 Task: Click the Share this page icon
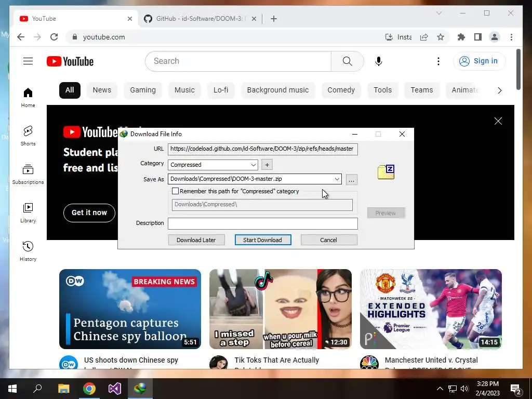click(x=424, y=37)
